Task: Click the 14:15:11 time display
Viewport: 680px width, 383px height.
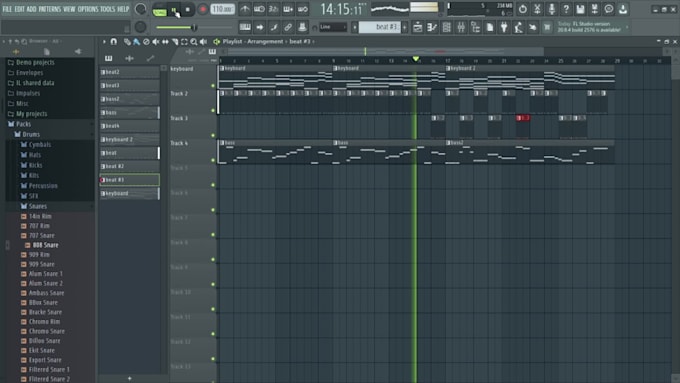Action: click(343, 9)
